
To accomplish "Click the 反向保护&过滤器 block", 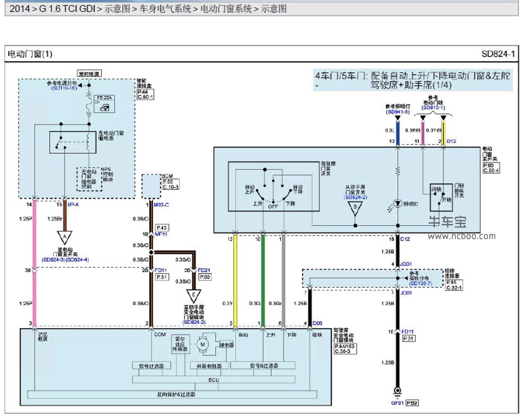I will (x=172, y=394).
